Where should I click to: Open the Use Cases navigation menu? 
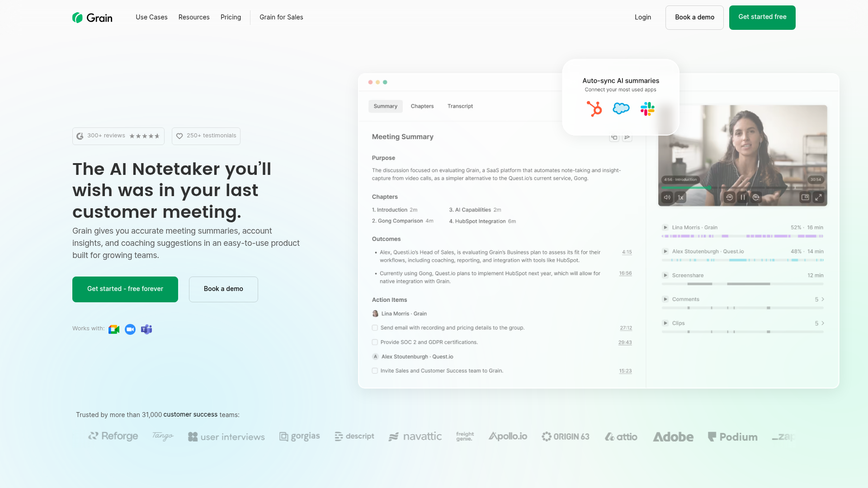click(151, 17)
